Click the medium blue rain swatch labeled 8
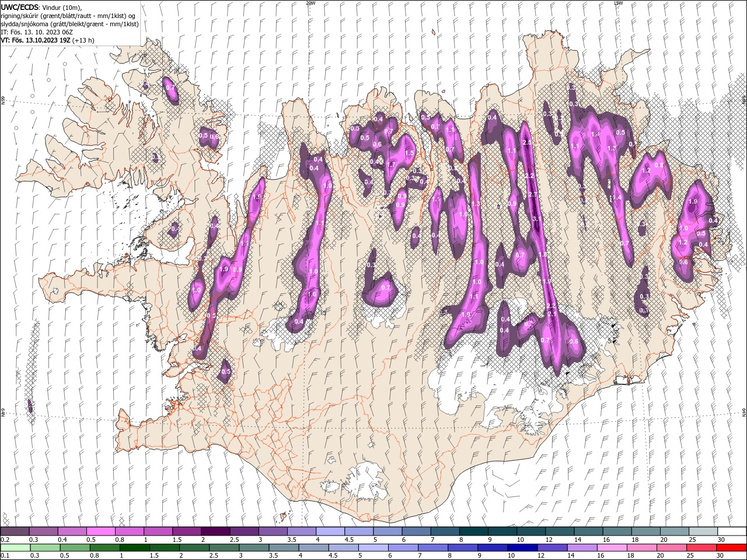The width and height of the screenshot is (747, 560). (x=462, y=548)
